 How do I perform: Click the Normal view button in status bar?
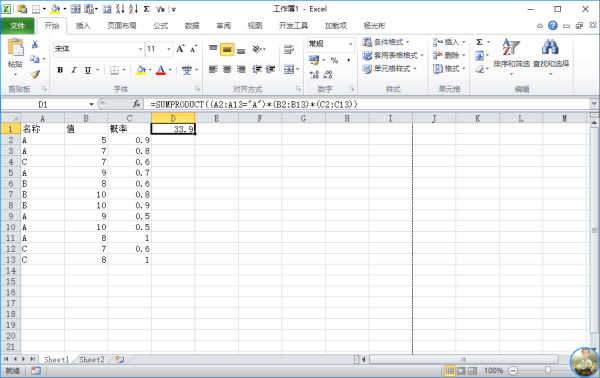click(450, 370)
